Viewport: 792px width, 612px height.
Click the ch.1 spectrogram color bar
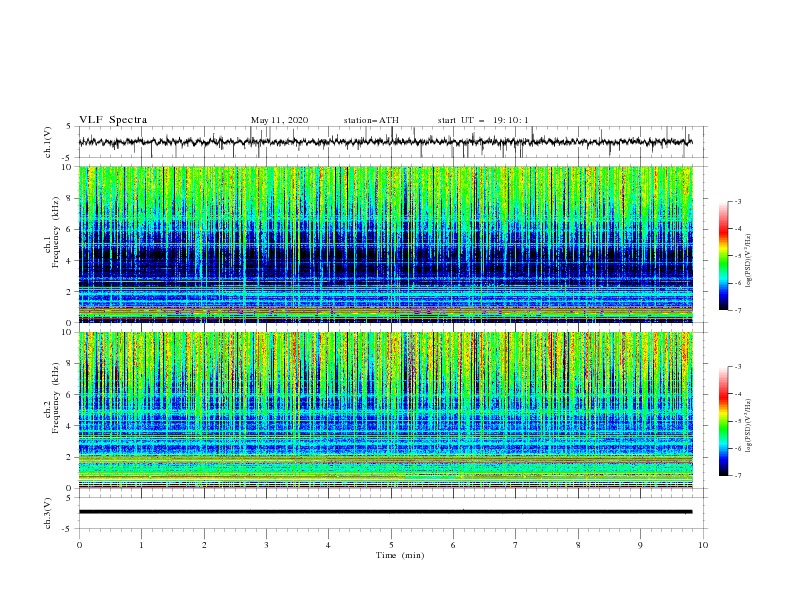click(x=724, y=256)
